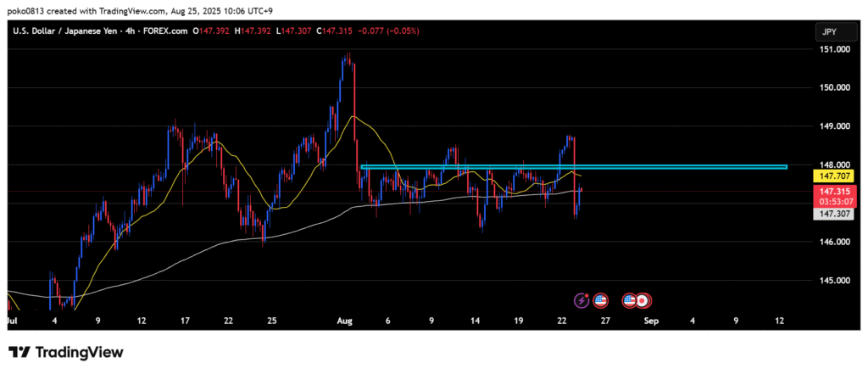This screenshot has width=868, height=374.
Task: Open the JPY currency selector
Action: pos(826,31)
